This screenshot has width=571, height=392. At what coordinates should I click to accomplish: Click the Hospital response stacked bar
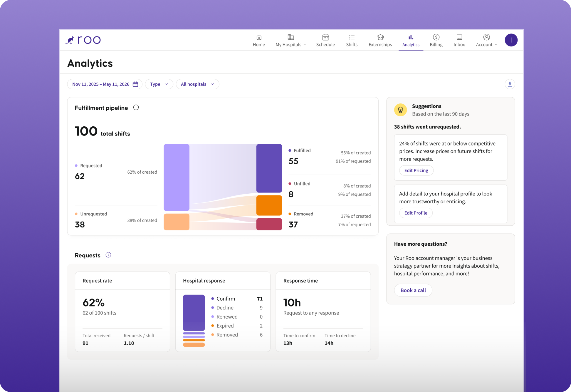click(x=194, y=321)
